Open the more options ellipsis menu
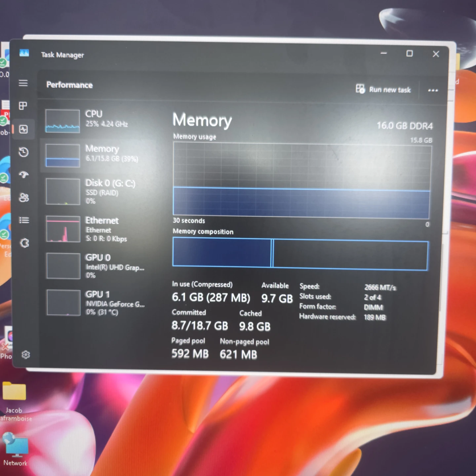Image resolution: width=476 pixels, height=476 pixels. (433, 90)
